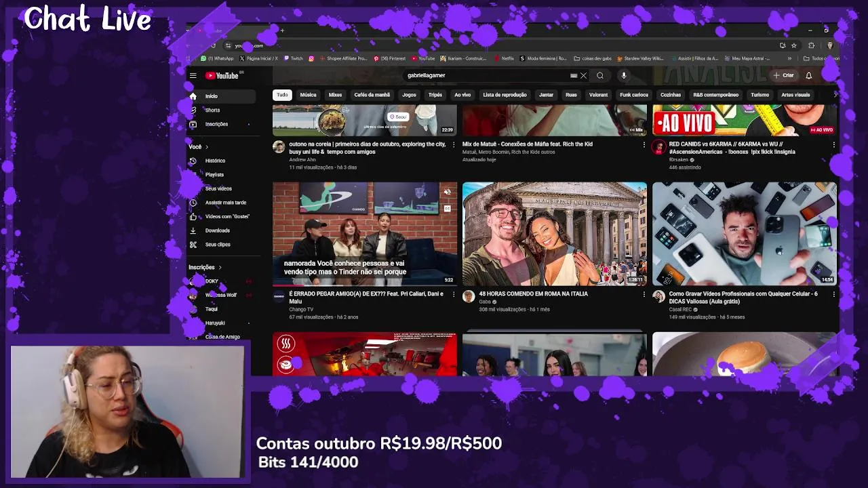Select the Lista de reprodução chip
The image size is (868, 488).
pos(505,95)
